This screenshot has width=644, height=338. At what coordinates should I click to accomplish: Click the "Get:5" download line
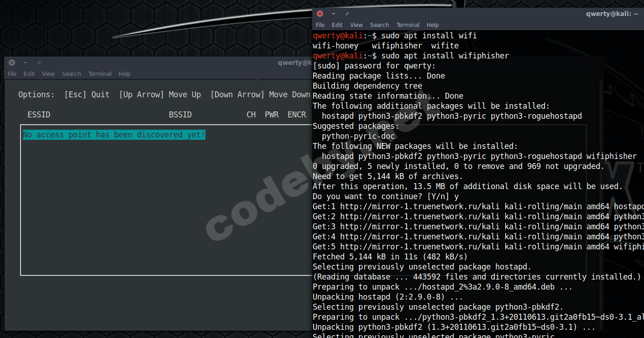pos(478,247)
